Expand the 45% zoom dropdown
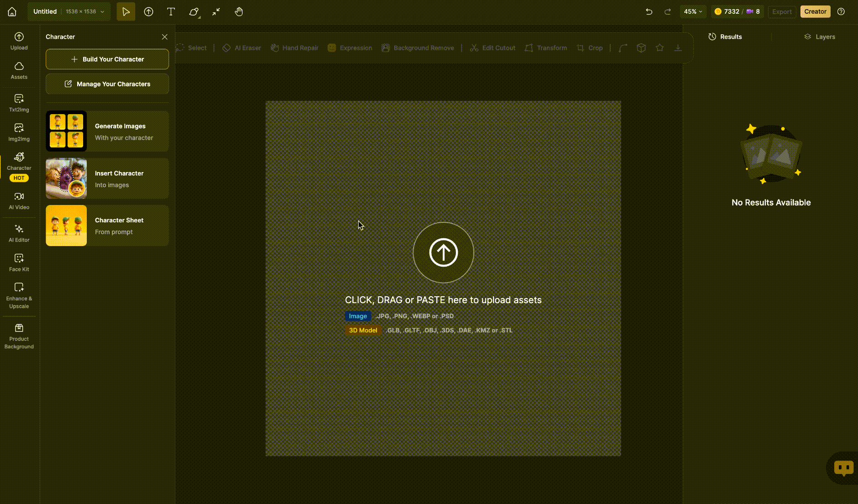 693,12
